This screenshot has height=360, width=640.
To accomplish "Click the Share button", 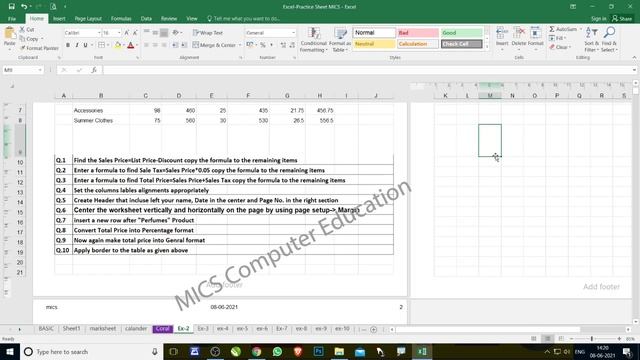I will [x=622, y=19].
